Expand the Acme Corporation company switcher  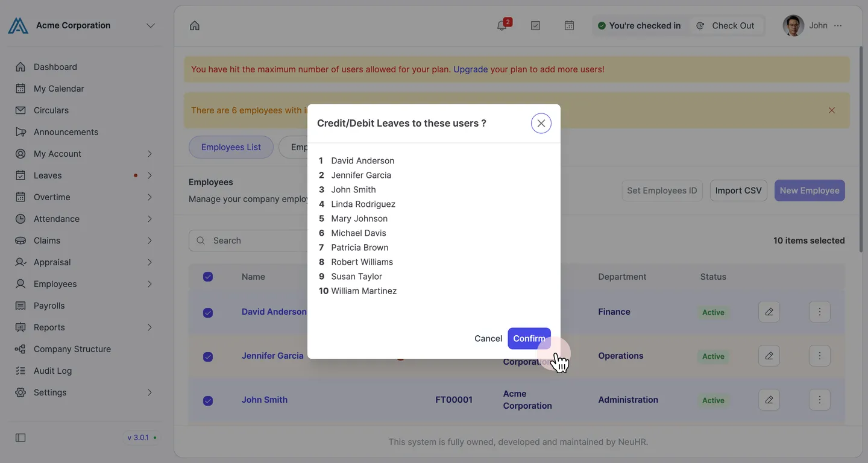click(151, 25)
